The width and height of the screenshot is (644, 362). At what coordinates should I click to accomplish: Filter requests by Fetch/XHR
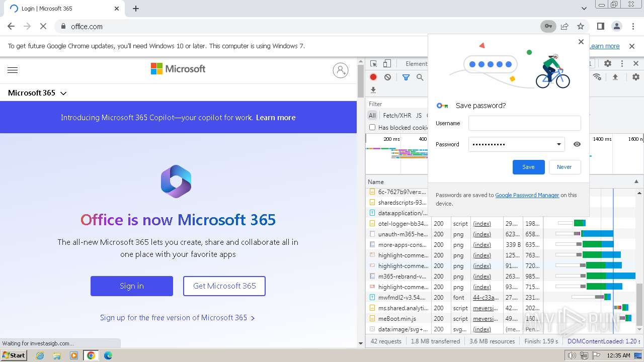397,115
